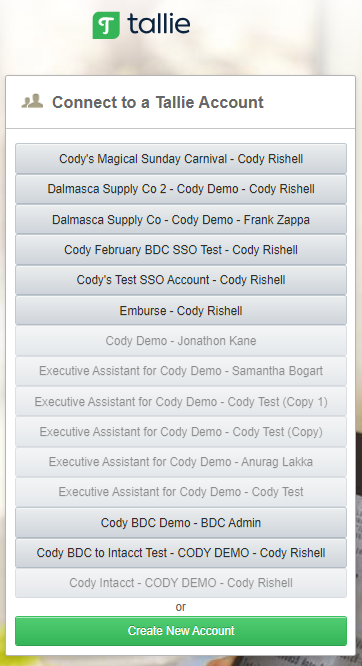The height and width of the screenshot is (666, 362).
Task: Click Cody Intacct - CODY DEMO entry
Action: pyautogui.click(x=181, y=583)
